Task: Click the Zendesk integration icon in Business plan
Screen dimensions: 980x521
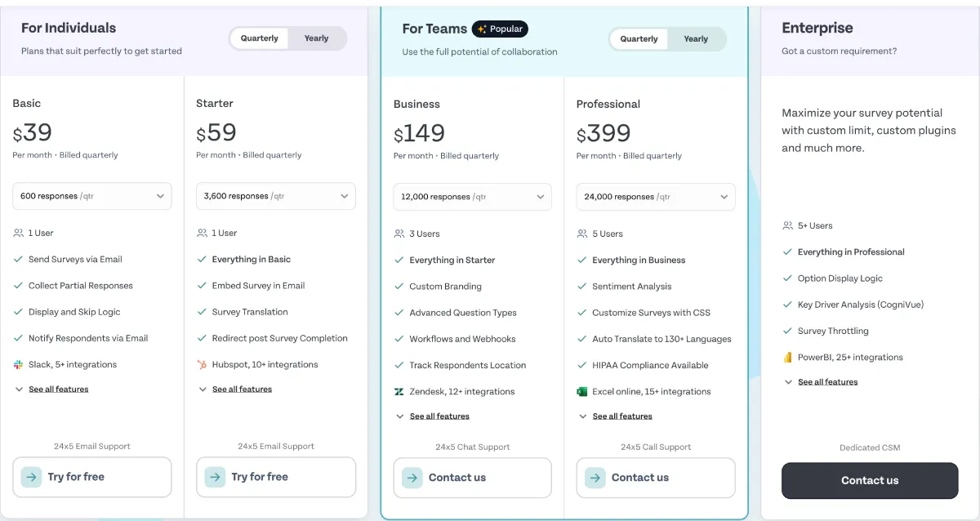Action: (399, 391)
